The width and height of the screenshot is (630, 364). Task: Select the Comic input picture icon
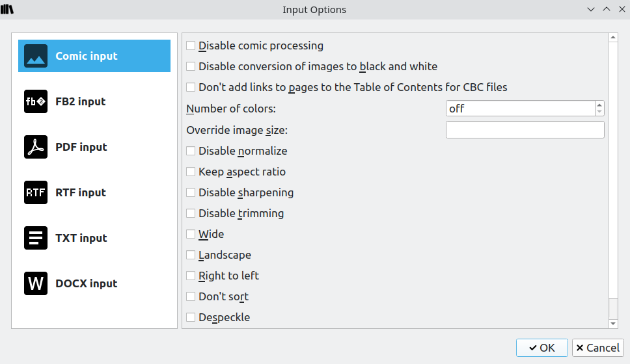click(36, 56)
